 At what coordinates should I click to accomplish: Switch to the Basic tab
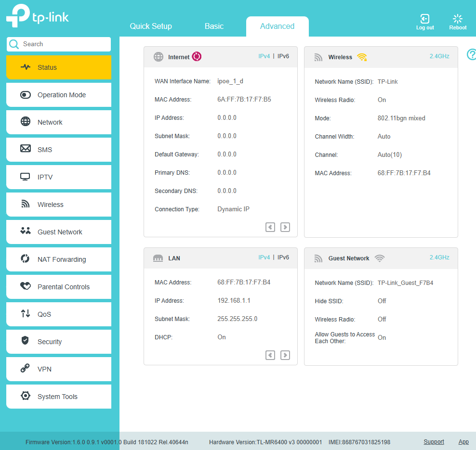tap(214, 26)
